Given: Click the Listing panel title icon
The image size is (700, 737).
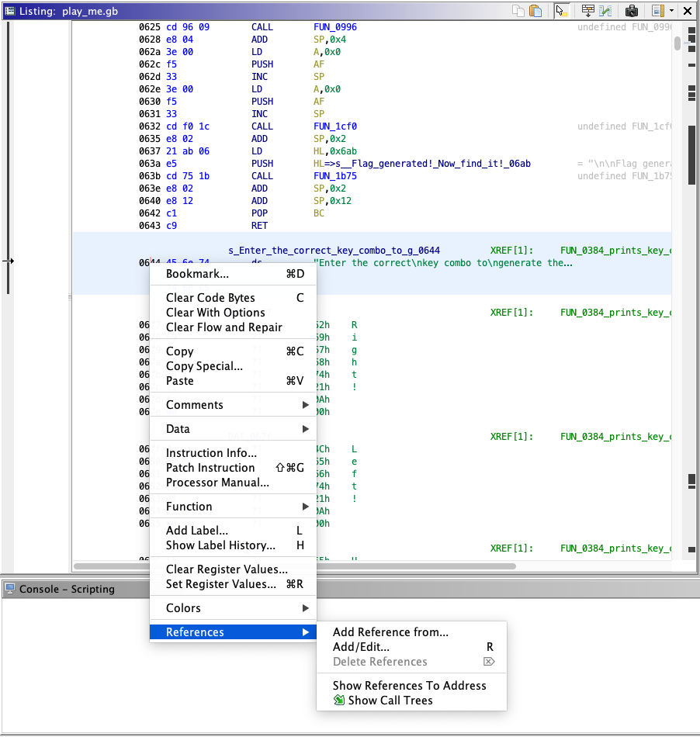Looking at the screenshot, I should coord(10,11).
